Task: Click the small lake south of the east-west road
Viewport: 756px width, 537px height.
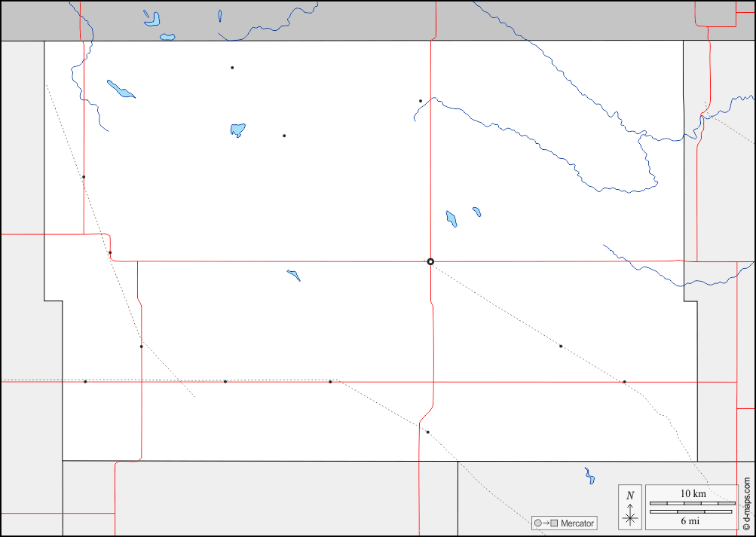Action: coord(294,276)
